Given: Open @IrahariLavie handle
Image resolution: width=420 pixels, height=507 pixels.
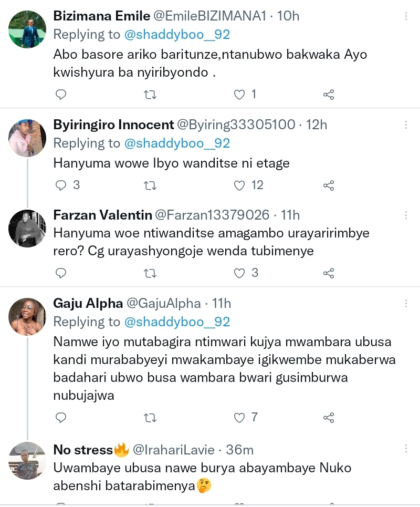Looking at the screenshot, I should (x=174, y=450).
